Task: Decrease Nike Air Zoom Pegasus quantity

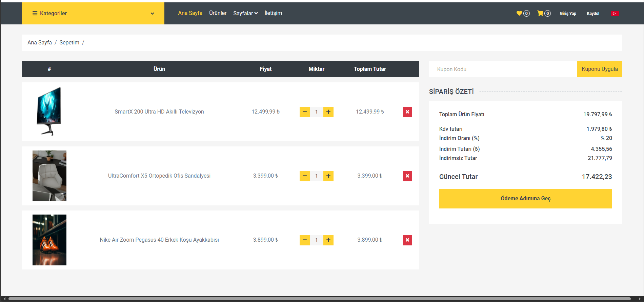Action: pyautogui.click(x=304, y=240)
